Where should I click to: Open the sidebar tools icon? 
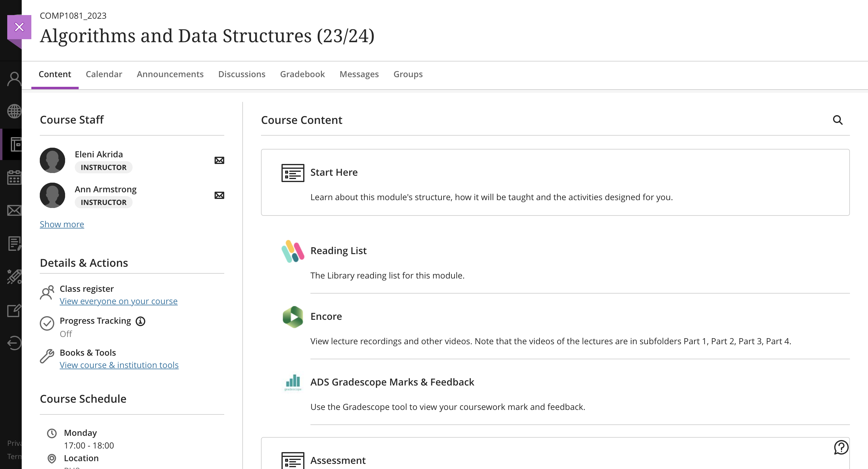(14, 277)
